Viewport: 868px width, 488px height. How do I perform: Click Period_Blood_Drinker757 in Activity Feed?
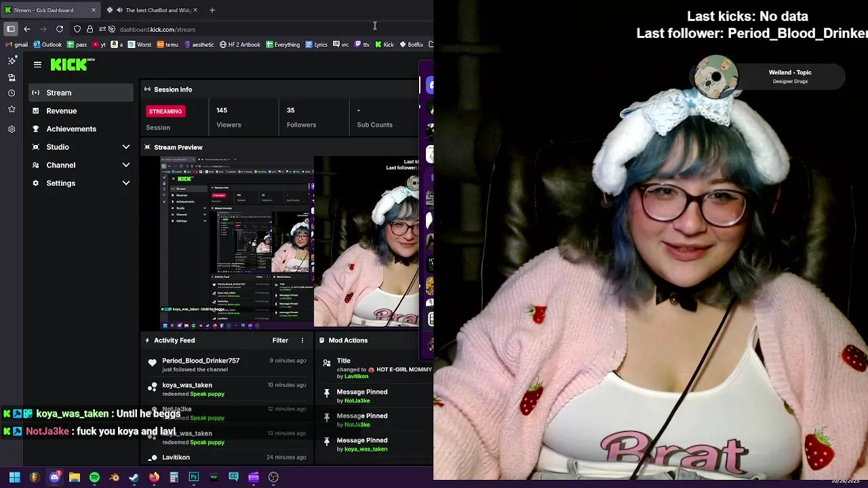pos(201,361)
